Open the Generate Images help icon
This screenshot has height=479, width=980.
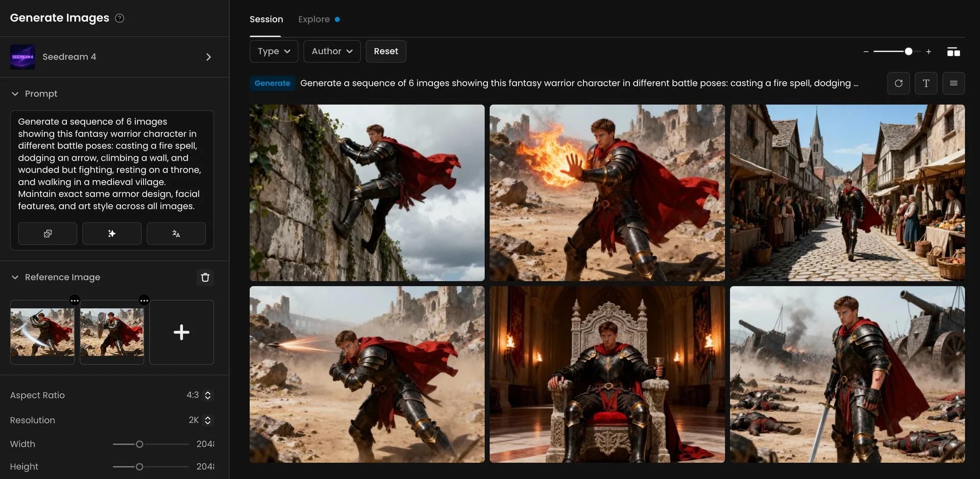[119, 18]
